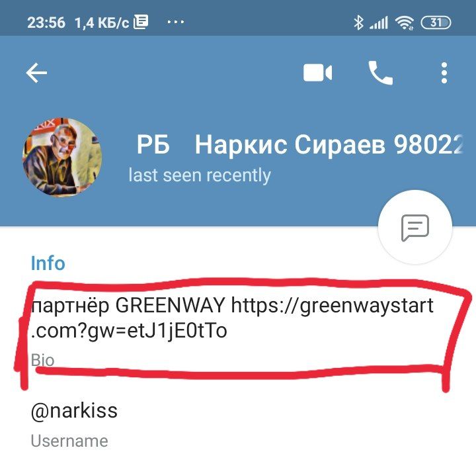View the profile picture avatar
Viewport: 476px width, 452px height.
point(62,158)
